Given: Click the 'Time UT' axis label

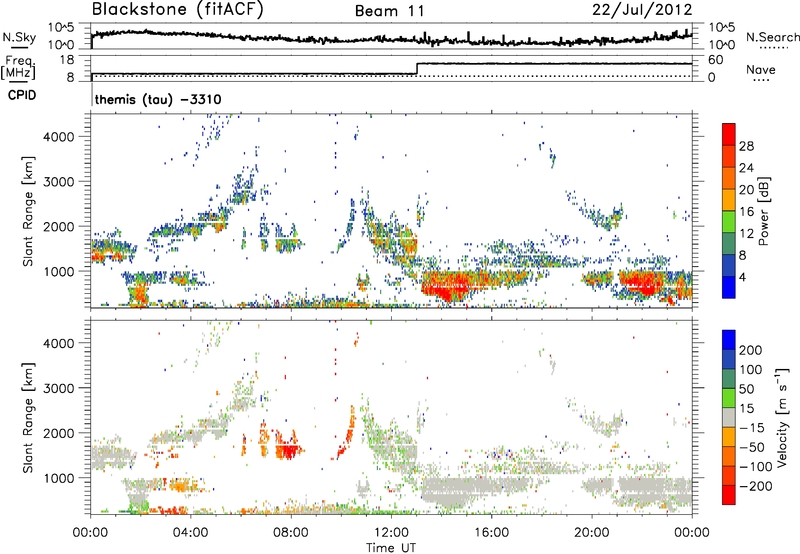Looking at the screenshot, I should (x=391, y=547).
